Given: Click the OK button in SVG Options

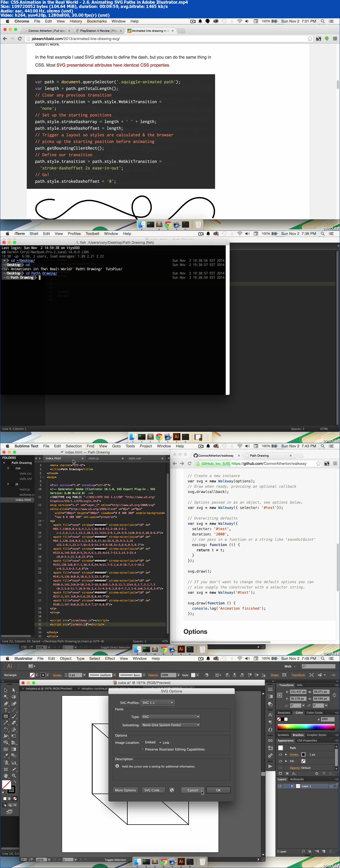Looking at the screenshot, I should click(218, 790).
